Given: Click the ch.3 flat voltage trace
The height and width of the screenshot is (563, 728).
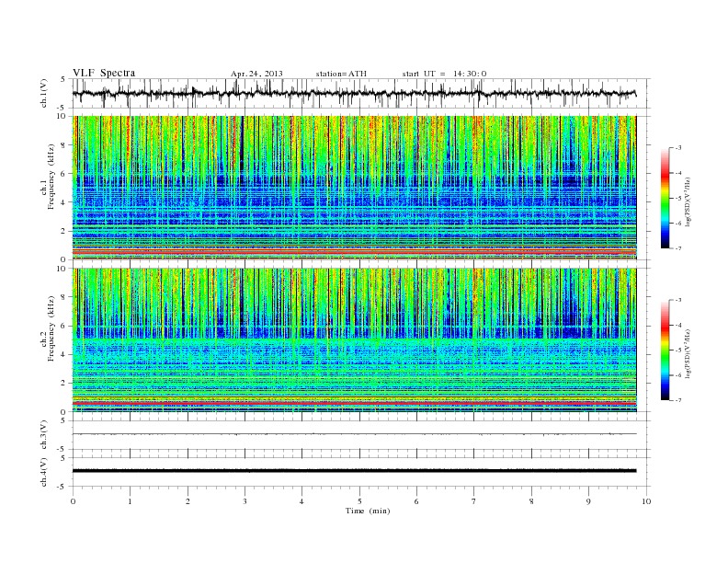Looking at the screenshot, I should tap(354, 434).
